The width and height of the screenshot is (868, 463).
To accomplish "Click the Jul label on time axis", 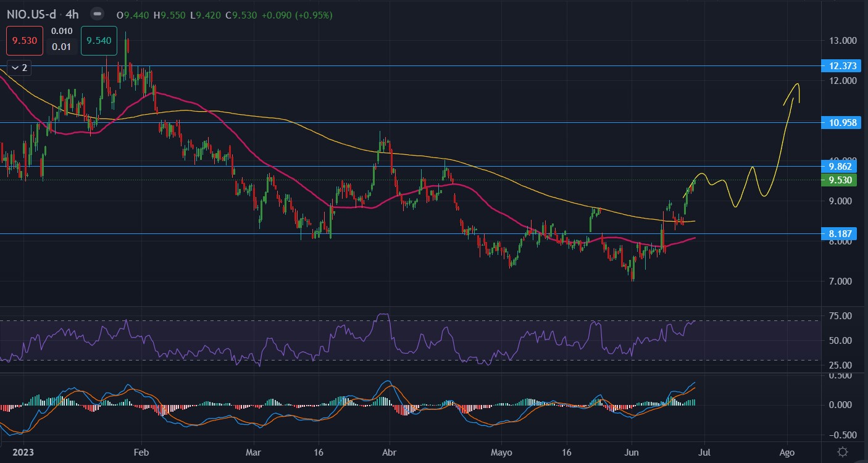I will (x=703, y=452).
